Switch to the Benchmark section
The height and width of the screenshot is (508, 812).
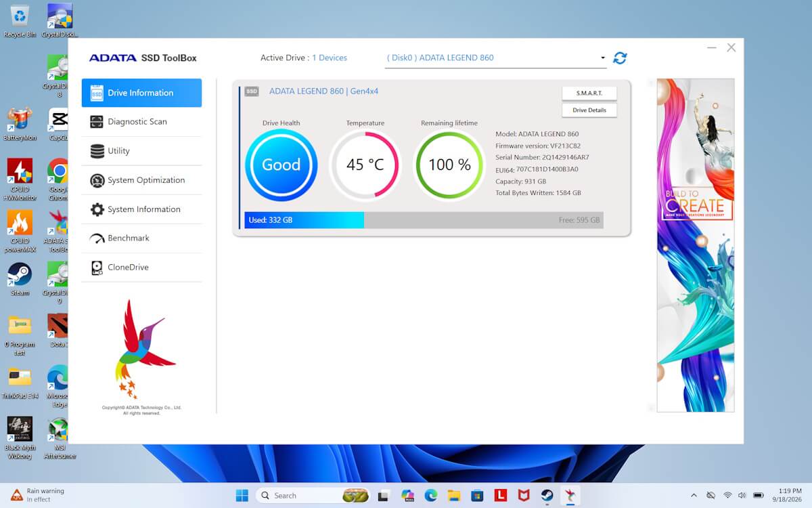(x=141, y=238)
